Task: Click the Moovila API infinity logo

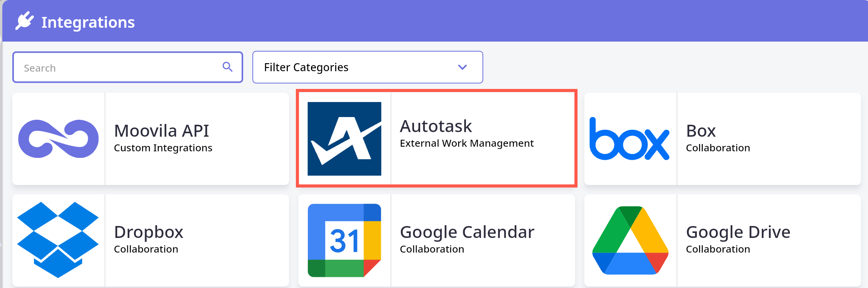Action: pos(58,139)
